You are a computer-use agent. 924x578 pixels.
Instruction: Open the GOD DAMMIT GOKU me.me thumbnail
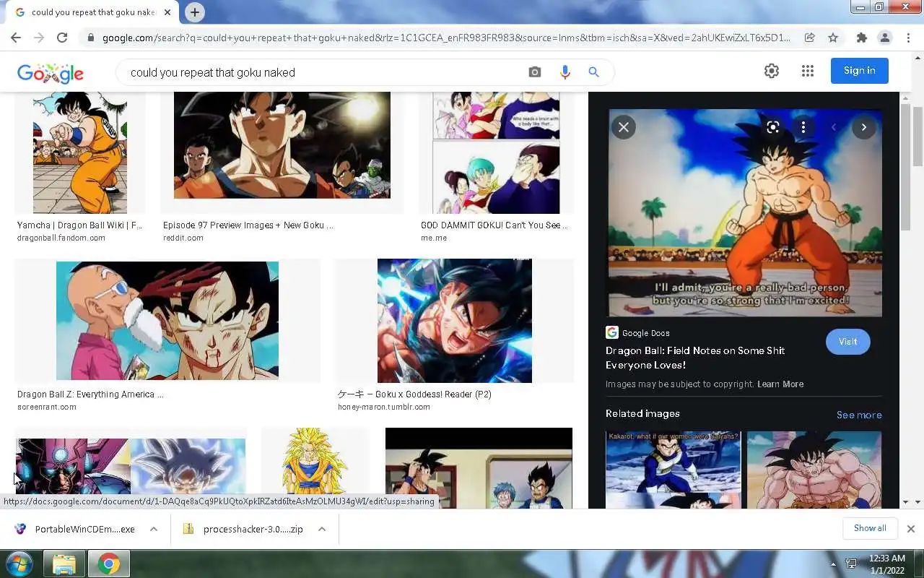point(496,152)
